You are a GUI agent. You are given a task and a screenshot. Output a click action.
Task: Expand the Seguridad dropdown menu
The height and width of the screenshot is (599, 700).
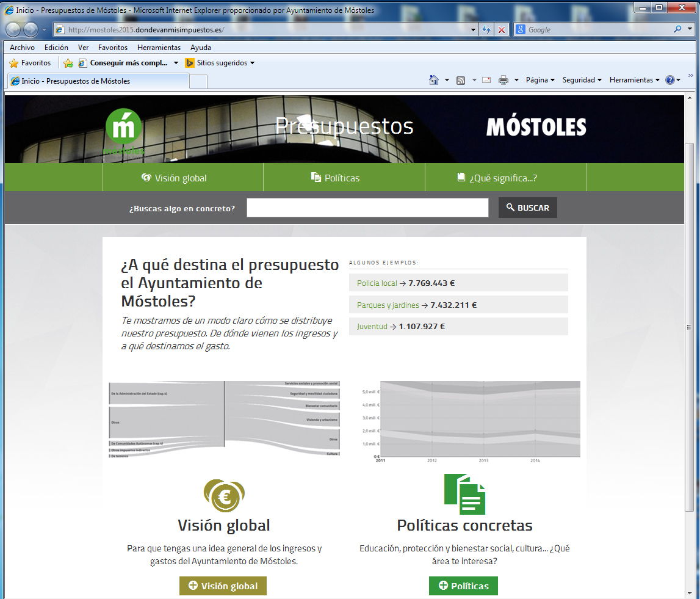click(582, 80)
